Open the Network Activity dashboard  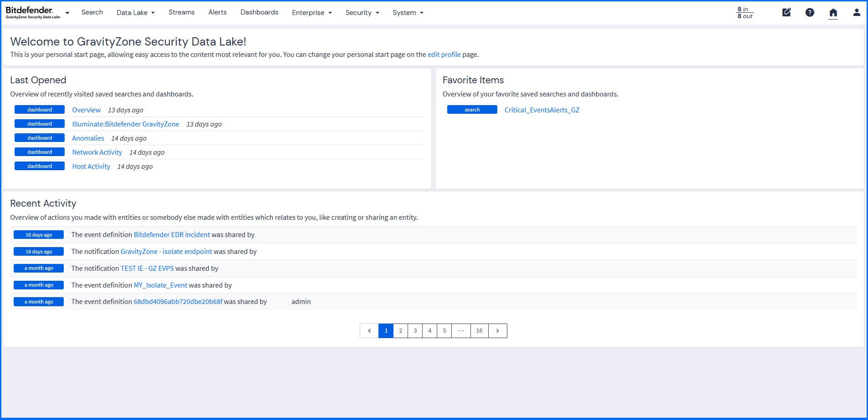click(x=97, y=152)
